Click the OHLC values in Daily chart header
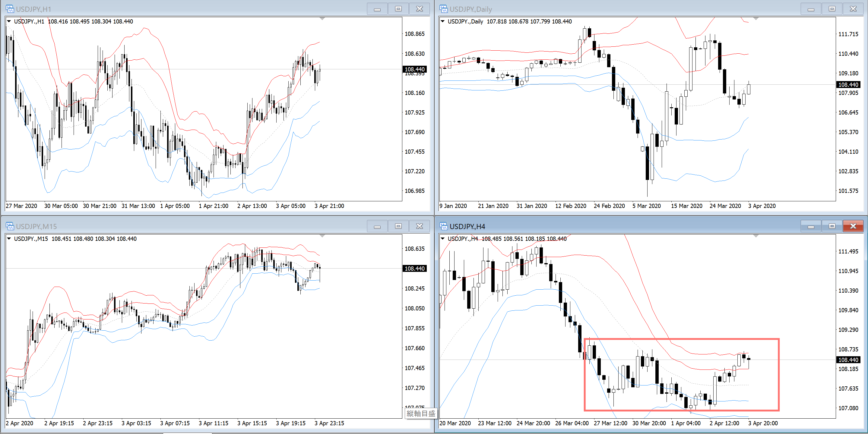The width and height of the screenshot is (868, 434). pyautogui.click(x=529, y=21)
